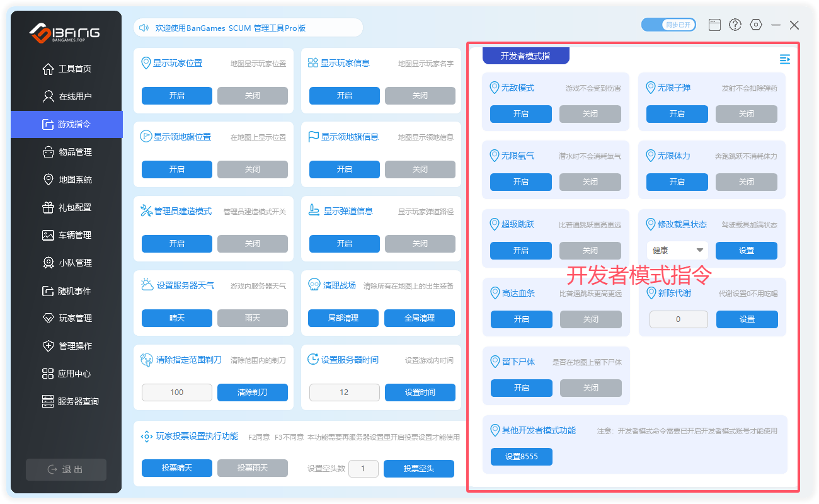This screenshot has width=819, height=504.
Task: Click the list menu icon in developer panel
Action: click(x=784, y=59)
